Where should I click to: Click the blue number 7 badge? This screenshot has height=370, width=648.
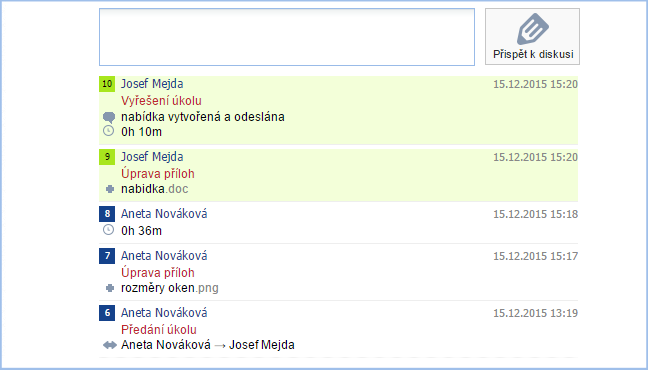pyautogui.click(x=107, y=256)
